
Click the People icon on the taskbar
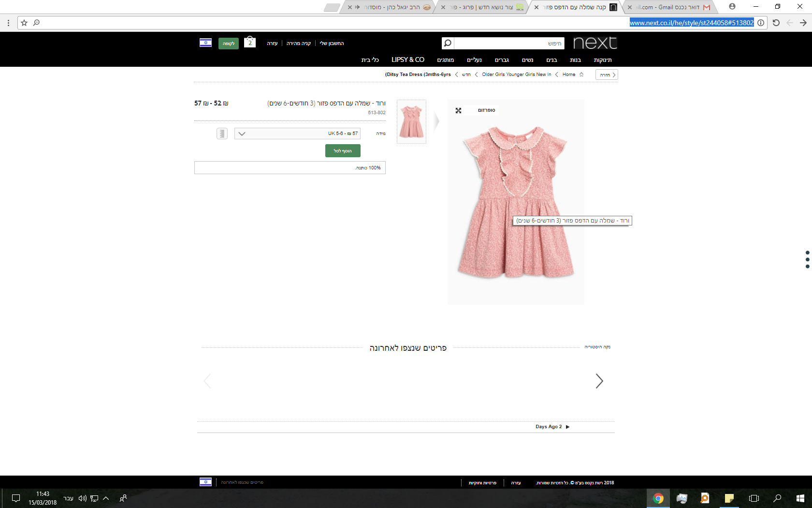[x=123, y=498]
